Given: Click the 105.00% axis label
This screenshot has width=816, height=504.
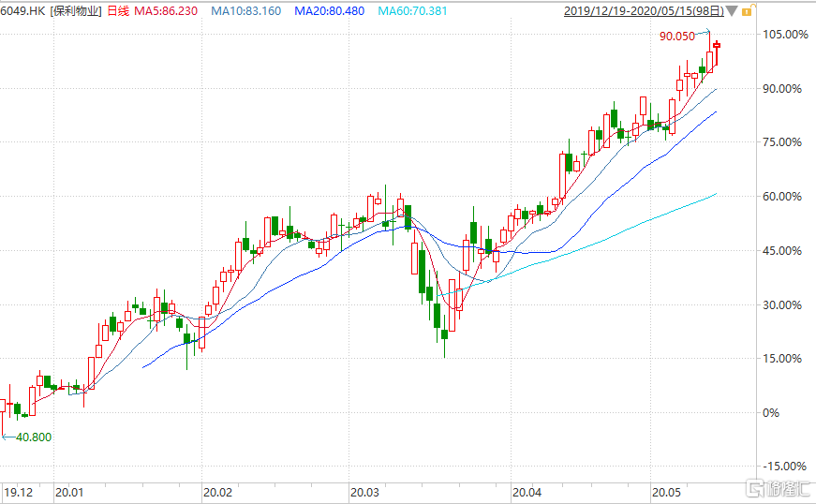Looking at the screenshot, I should [x=786, y=35].
